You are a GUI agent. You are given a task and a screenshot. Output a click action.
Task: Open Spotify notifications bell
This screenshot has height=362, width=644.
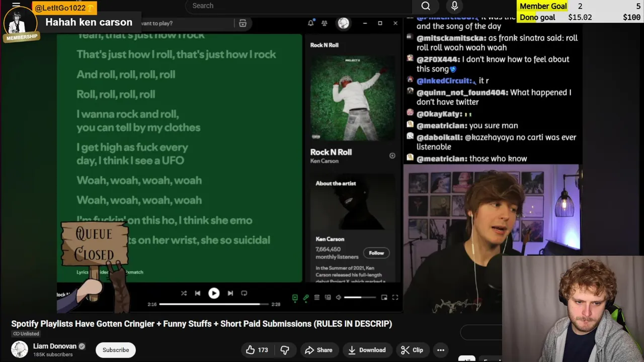click(x=310, y=23)
